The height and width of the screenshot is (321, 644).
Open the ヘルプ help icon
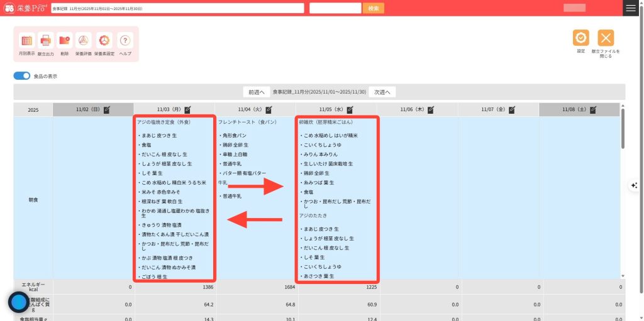point(125,41)
